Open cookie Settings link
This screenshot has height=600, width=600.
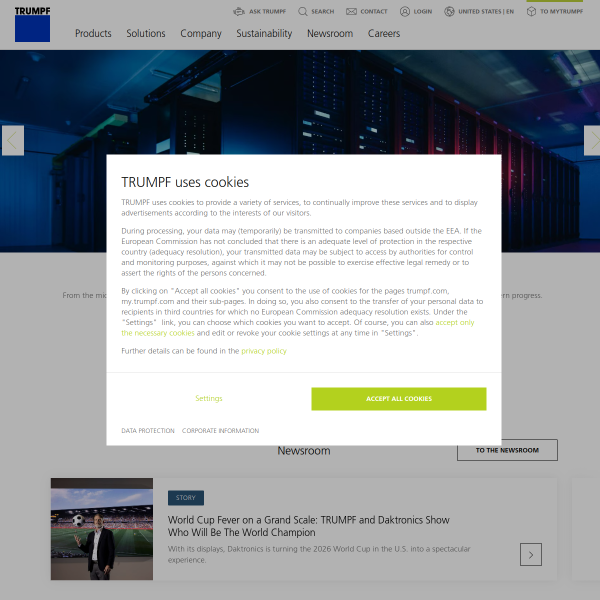[x=209, y=398]
